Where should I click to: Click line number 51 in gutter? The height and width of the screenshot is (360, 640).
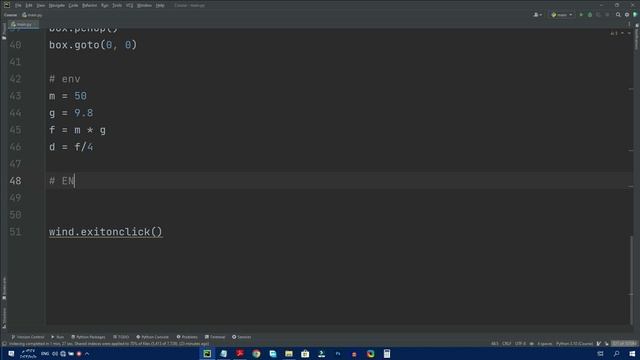click(x=15, y=232)
